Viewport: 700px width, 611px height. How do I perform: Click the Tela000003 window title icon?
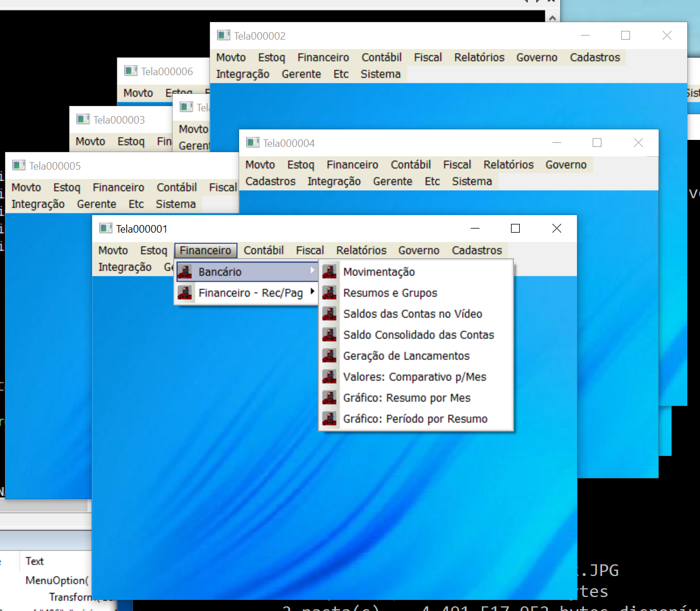83,120
